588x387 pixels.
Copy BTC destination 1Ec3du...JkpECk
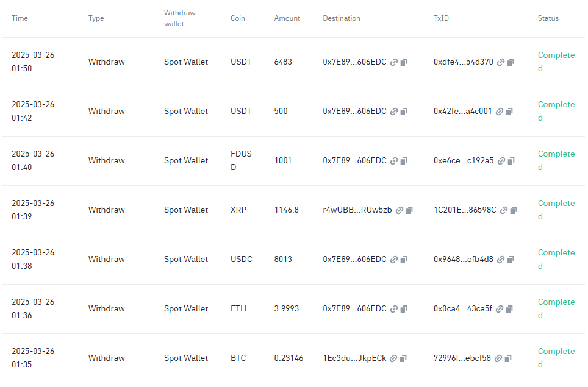pyautogui.click(x=403, y=358)
